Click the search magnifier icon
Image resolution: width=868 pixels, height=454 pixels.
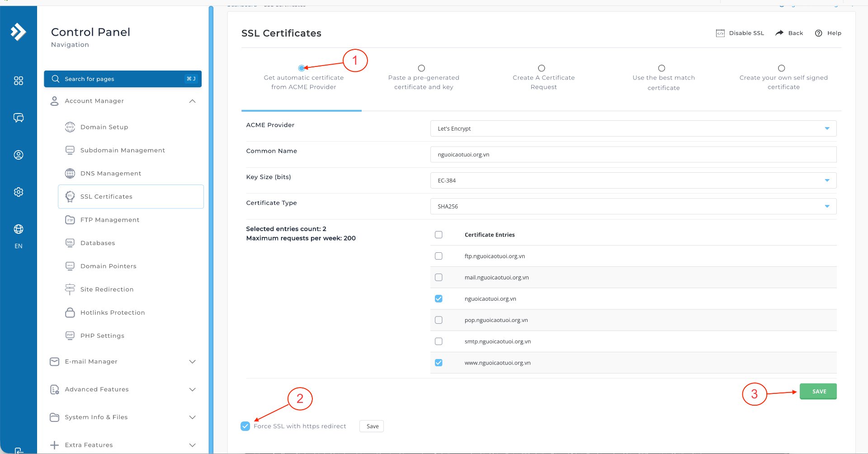coord(56,79)
